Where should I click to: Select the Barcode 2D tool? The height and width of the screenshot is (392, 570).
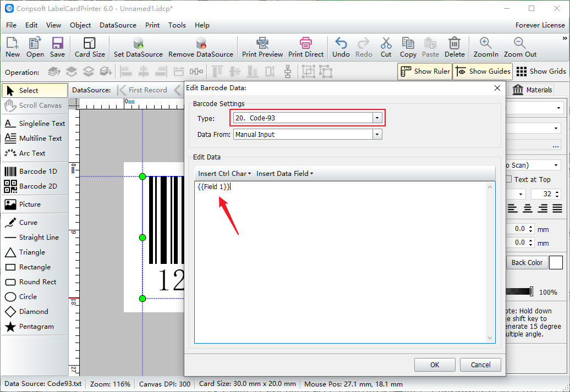coord(35,186)
